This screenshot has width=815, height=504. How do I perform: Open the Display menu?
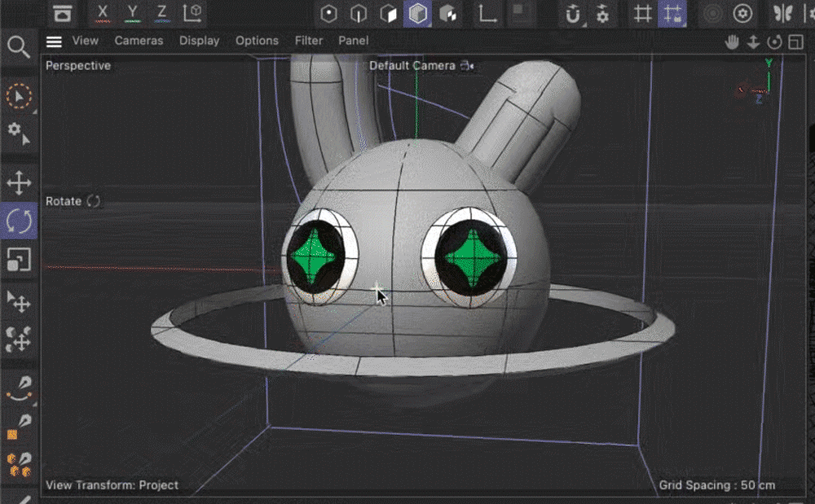tap(199, 41)
